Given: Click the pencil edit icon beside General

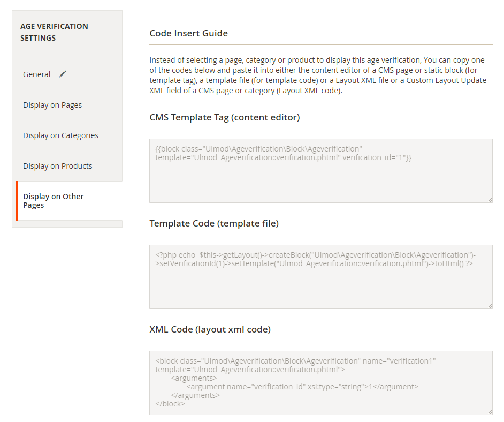Looking at the screenshot, I should point(63,74).
